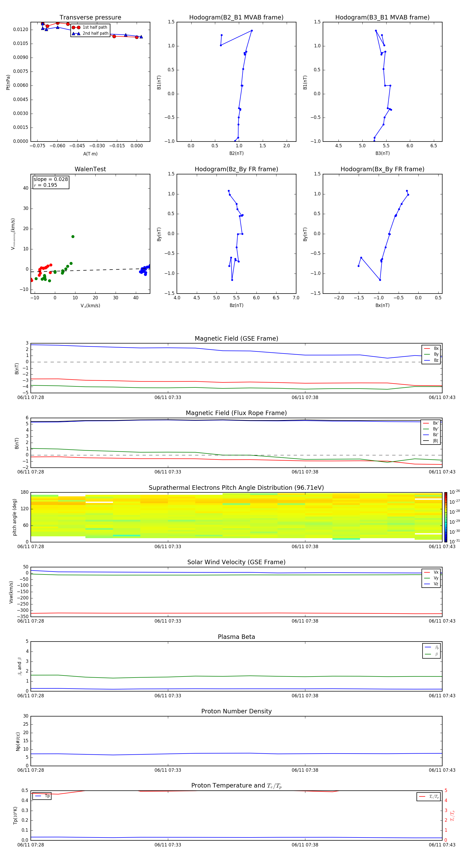
Task: Click the "V_A(km/s)" x-axis label
Action: click(x=90, y=306)
